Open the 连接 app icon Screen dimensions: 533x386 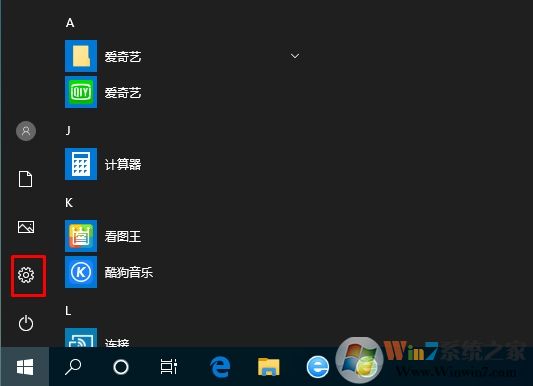[81, 337]
